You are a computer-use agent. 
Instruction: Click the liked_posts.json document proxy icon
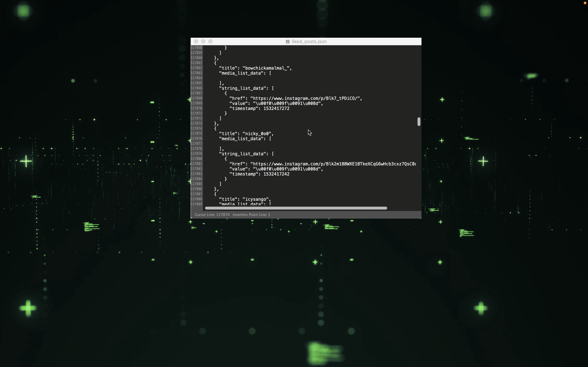[287, 41]
